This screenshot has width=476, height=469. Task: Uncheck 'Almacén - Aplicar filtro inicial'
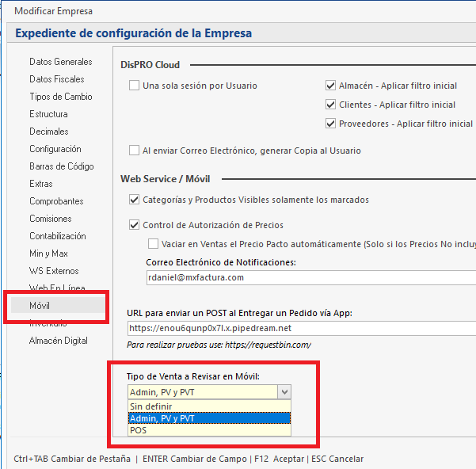pyautogui.click(x=331, y=86)
